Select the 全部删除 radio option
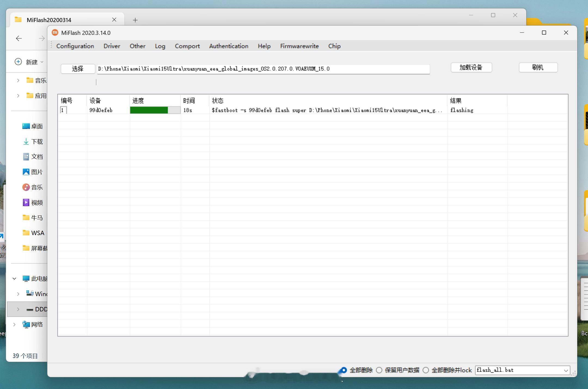The height and width of the screenshot is (389, 588). [344, 370]
